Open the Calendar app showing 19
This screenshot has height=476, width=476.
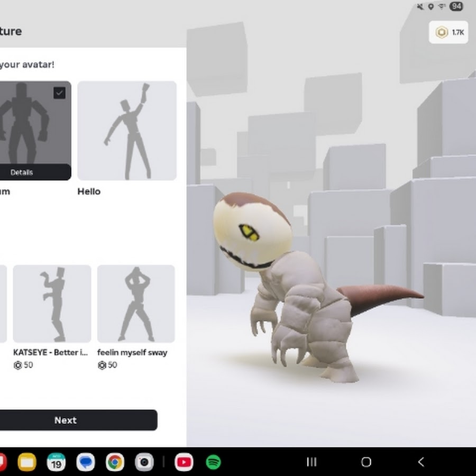tap(56, 462)
